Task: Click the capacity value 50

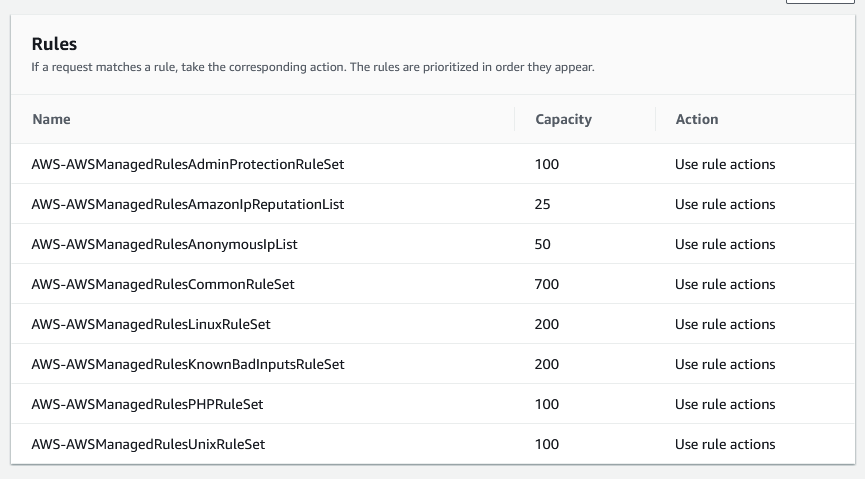Action: coord(543,244)
